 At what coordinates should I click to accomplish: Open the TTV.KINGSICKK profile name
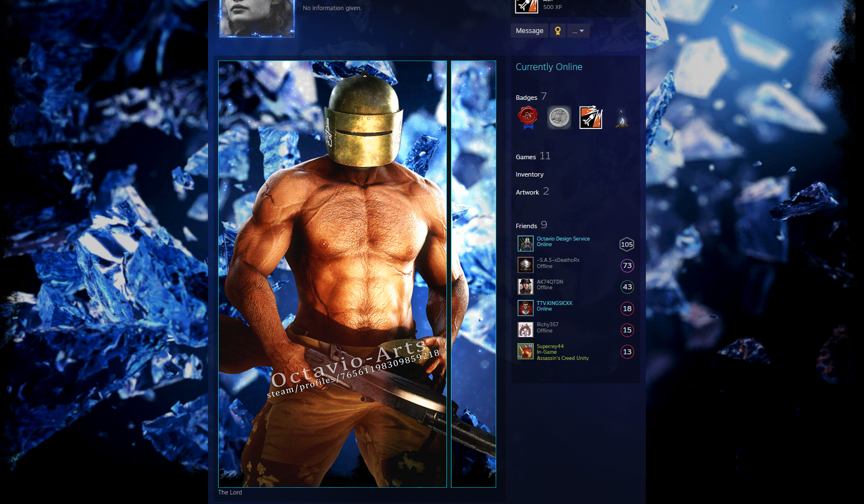555,303
